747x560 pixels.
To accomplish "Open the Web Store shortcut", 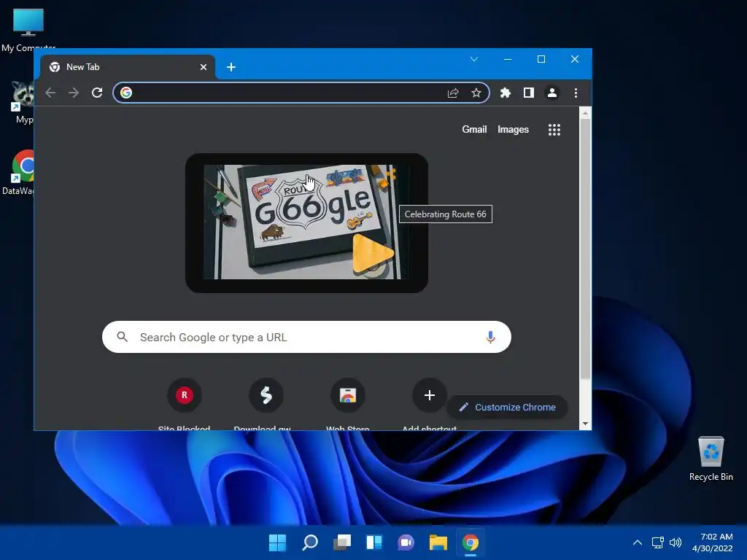I will point(348,395).
